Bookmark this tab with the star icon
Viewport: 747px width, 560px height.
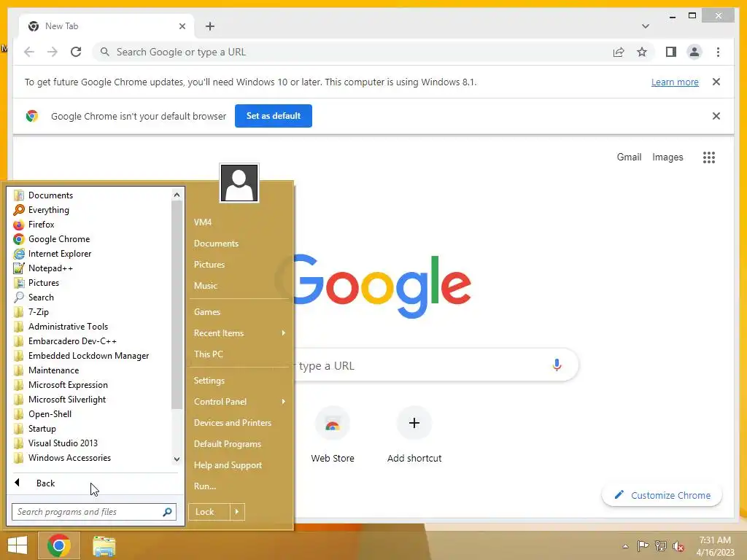642,52
